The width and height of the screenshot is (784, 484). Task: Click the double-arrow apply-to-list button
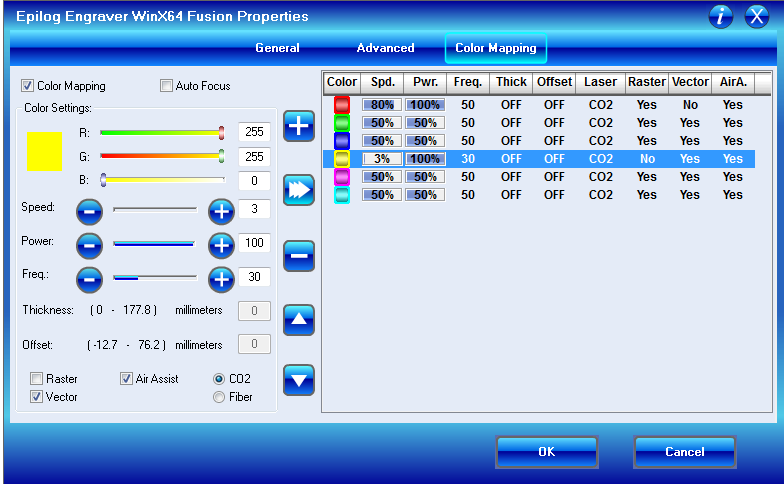[x=299, y=190]
